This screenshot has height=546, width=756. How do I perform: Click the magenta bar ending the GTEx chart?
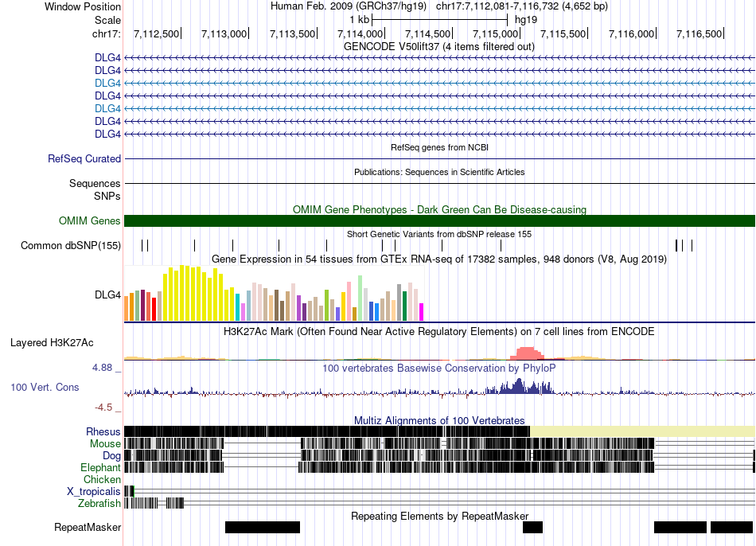422,312
